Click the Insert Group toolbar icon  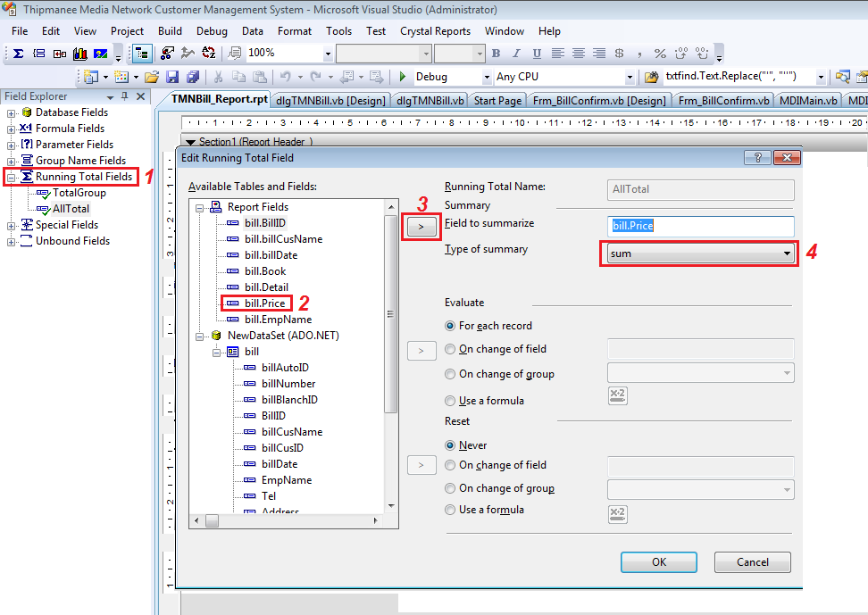38,54
